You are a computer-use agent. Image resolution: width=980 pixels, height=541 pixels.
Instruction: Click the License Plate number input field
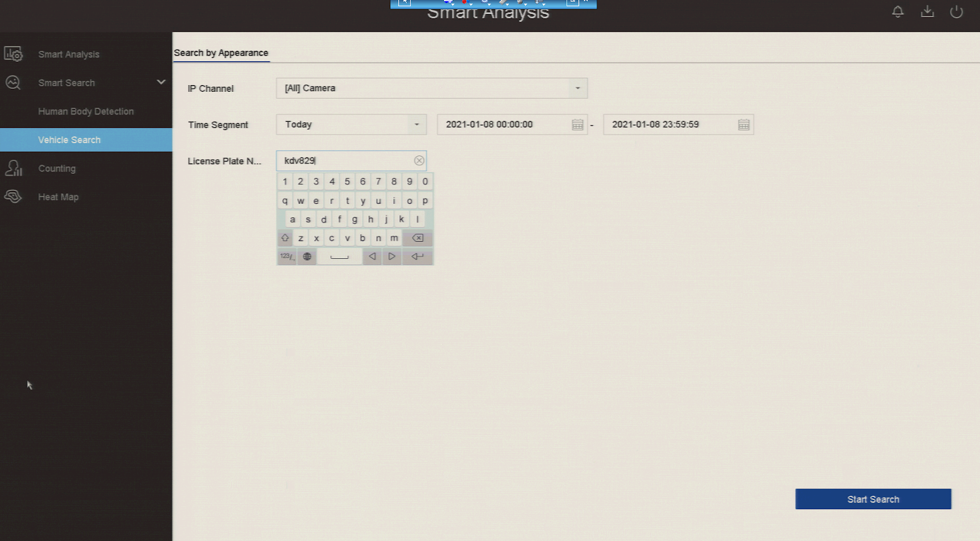352,160
